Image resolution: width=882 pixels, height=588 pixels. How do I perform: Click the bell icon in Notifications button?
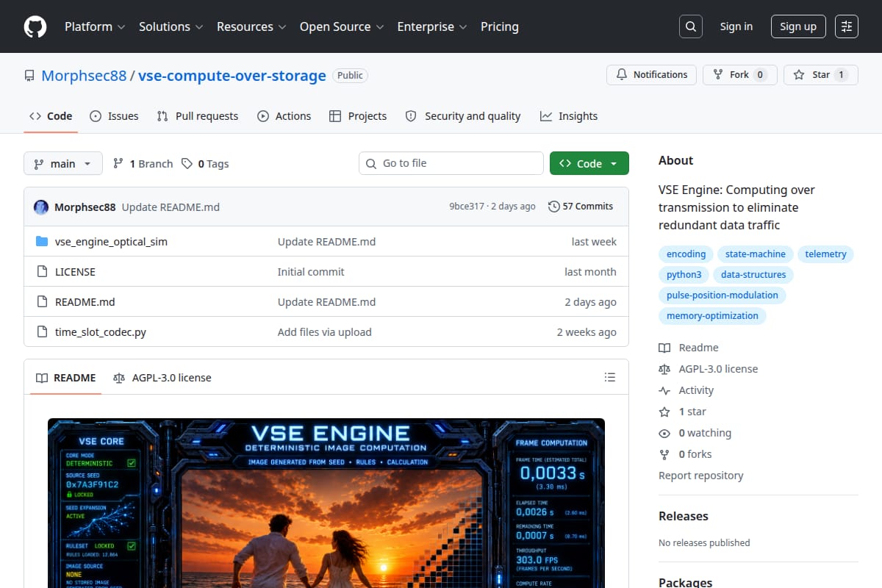click(622, 75)
